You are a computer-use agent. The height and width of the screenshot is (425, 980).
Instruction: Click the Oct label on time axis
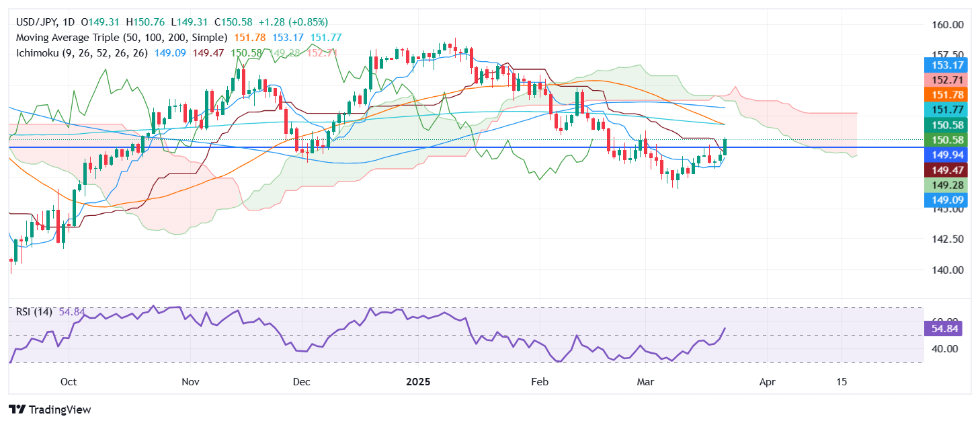[69, 381]
